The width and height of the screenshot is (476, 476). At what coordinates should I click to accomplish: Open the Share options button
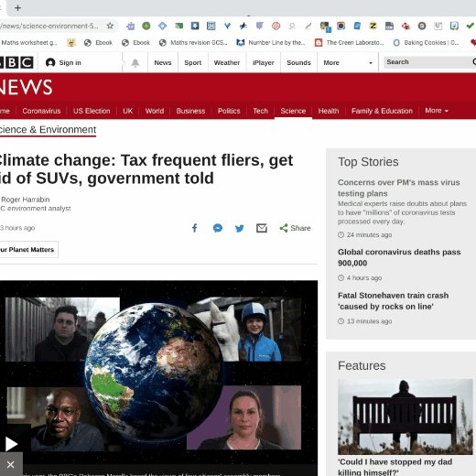tap(295, 228)
